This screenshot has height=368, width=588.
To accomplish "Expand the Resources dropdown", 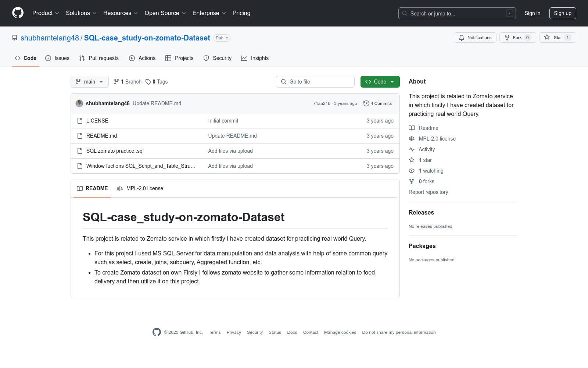I will coord(121,13).
